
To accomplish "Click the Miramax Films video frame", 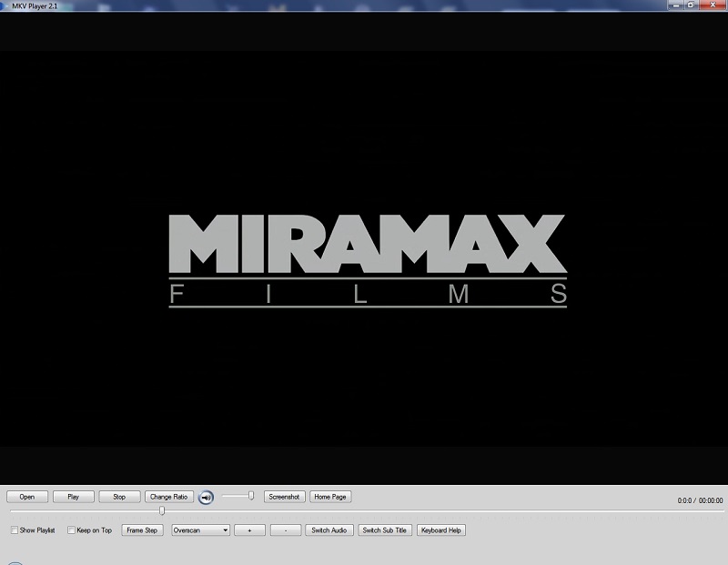I will [364, 249].
